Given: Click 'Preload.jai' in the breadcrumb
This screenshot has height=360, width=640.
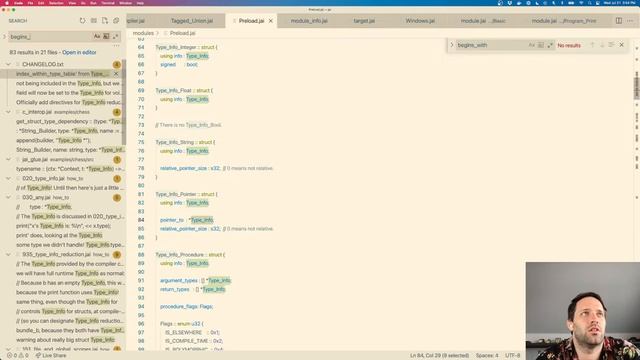Looking at the screenshot, I should (182, 33).
